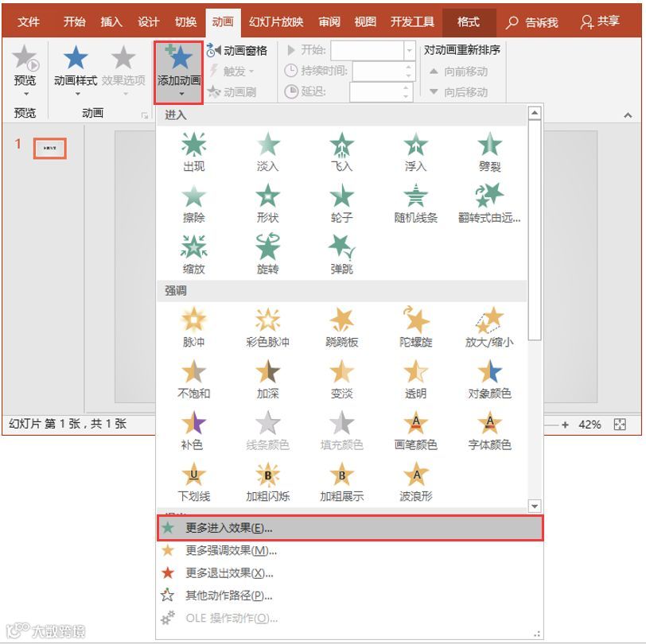Select the 变淡 emphasis effect
The image size is (646, 644).
[x=341, y=378]
